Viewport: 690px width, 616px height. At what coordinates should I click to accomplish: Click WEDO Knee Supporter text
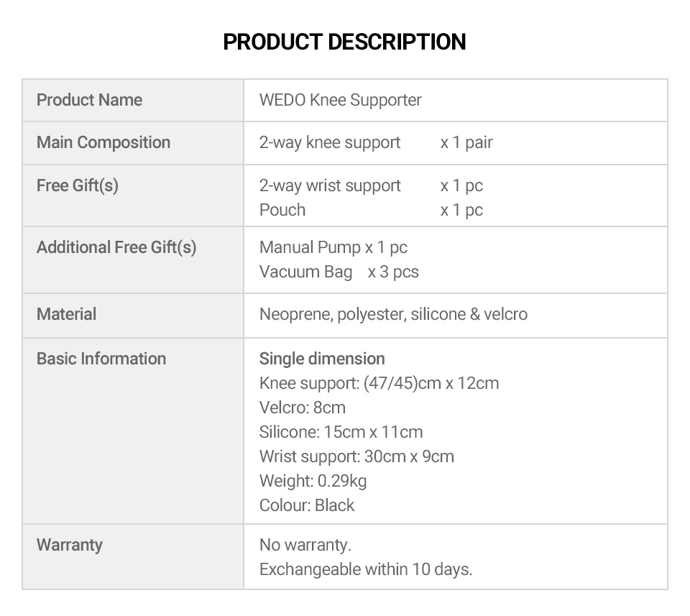340,100
